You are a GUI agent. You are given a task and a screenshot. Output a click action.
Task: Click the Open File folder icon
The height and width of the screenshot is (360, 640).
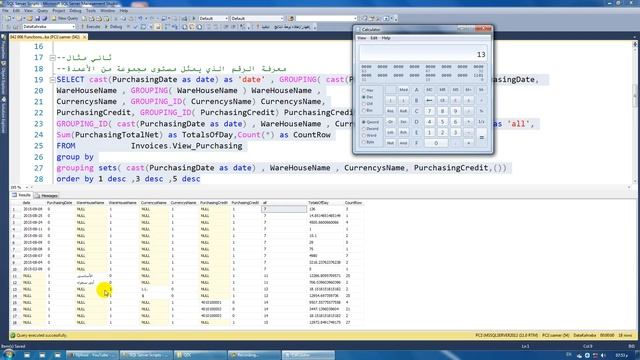[x=29, y=18]
